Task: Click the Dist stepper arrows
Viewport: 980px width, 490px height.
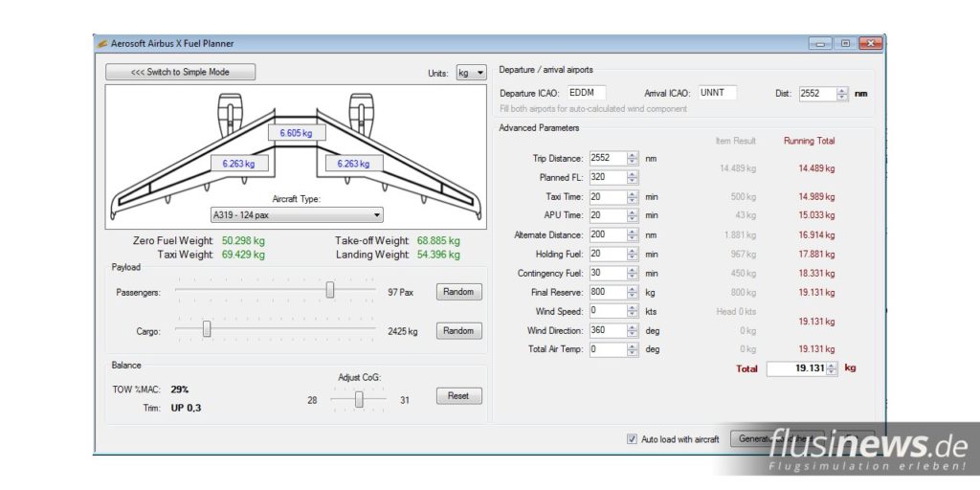Action: (842, 94)
